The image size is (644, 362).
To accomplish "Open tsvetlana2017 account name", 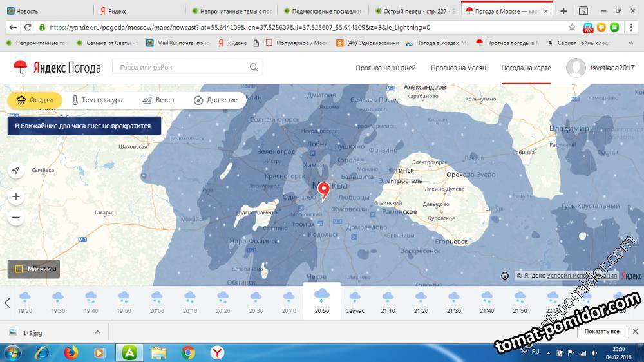I will [x=612, y=68].
